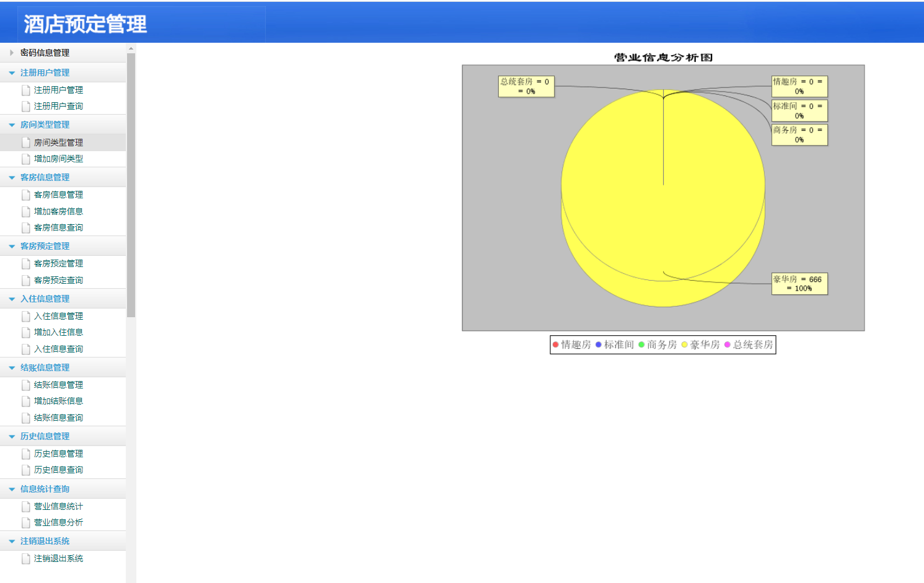This screenshot has height=583, width=924.
Task: Click the 酒店预定管理 header title
Action: pos(86,24)
